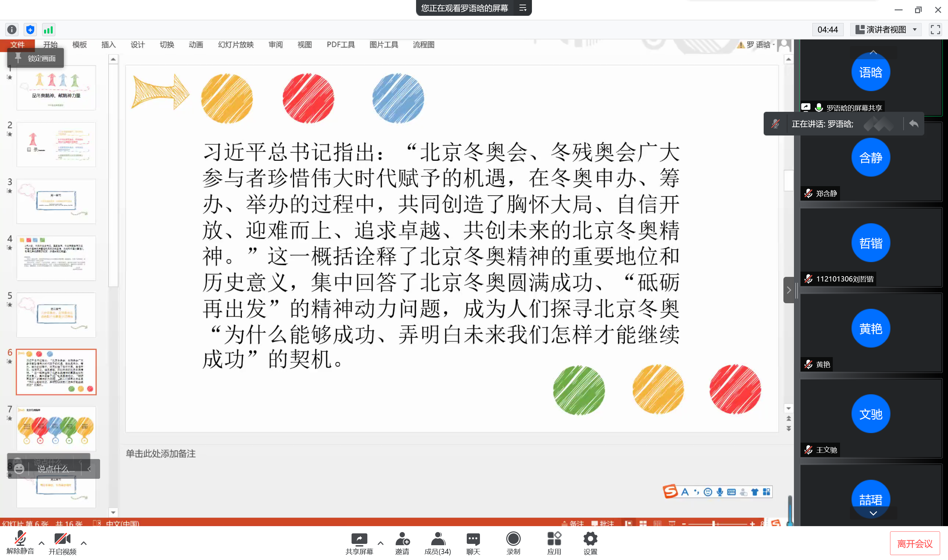948x560 pixels.
Task: Select slide 7 thumbnail
Action: tap(56, 429)
